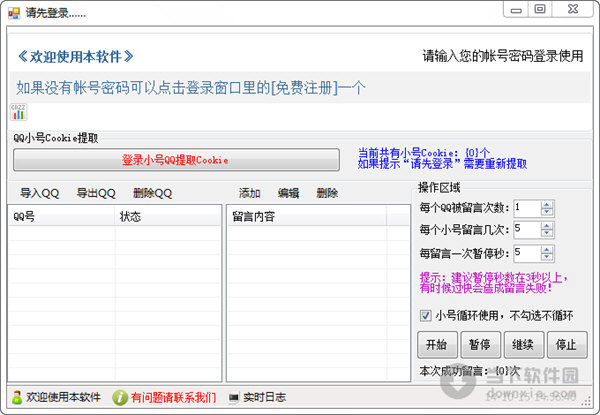The image size is (600, 415).
Task: Close the 请先登录 window
Action: (x=573, y=9)
